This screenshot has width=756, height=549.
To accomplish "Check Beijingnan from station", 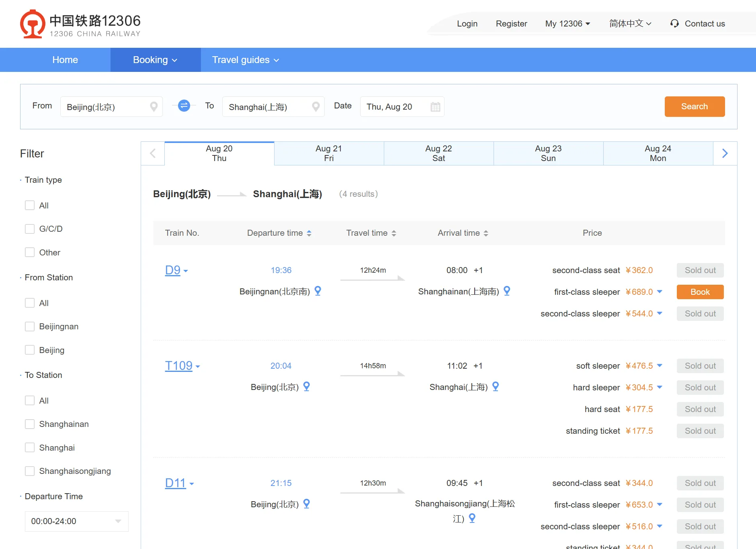I will pyautogui.click(x=30, y=327).
